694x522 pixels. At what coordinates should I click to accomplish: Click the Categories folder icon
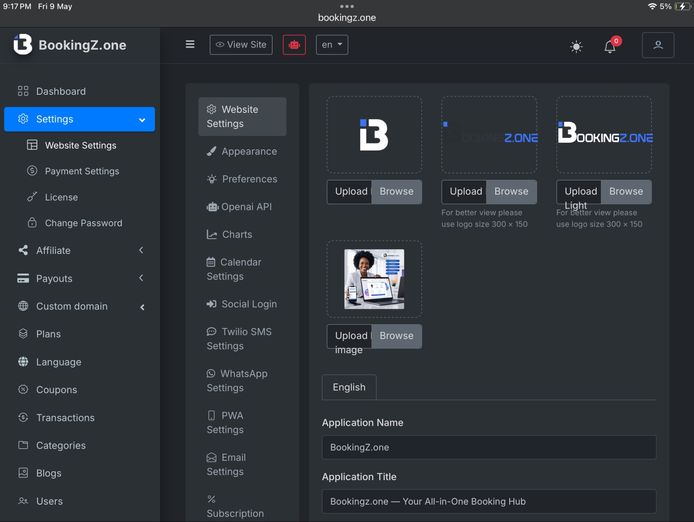(x=23, y=445)
